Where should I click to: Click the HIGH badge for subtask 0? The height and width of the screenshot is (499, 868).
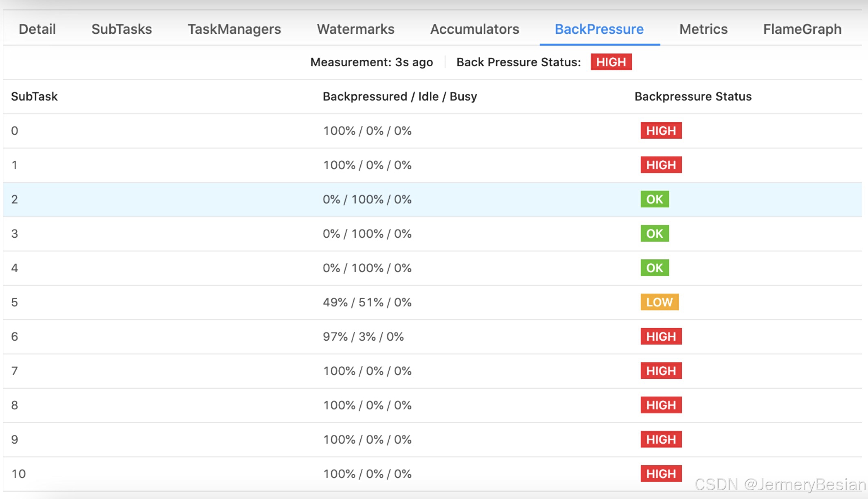[x=661, y=131]
